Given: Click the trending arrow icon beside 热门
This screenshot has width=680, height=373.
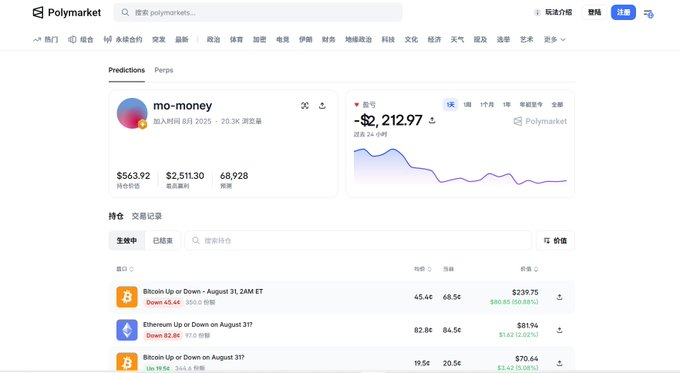Looking at the screenshot, I should click(37, 39).
